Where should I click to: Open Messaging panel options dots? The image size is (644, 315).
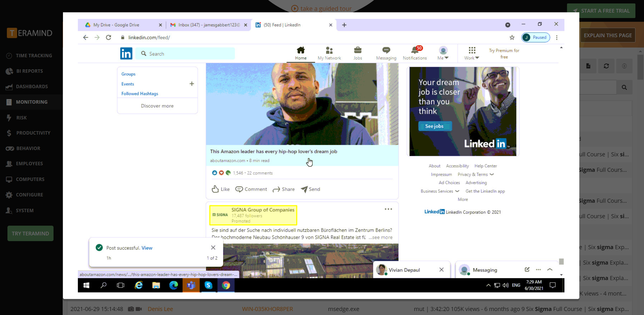click(538, 269)
